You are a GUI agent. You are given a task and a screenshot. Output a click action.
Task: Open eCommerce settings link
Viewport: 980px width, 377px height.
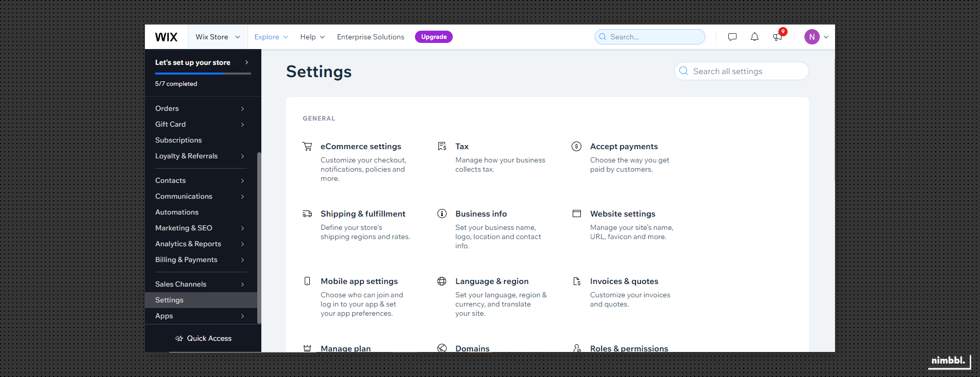coord(361,146)
